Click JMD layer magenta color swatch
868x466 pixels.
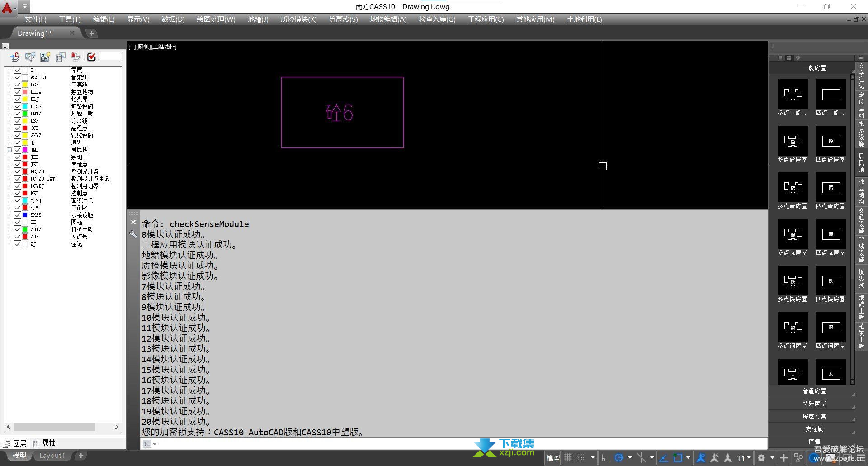click(x=25, y=150)
